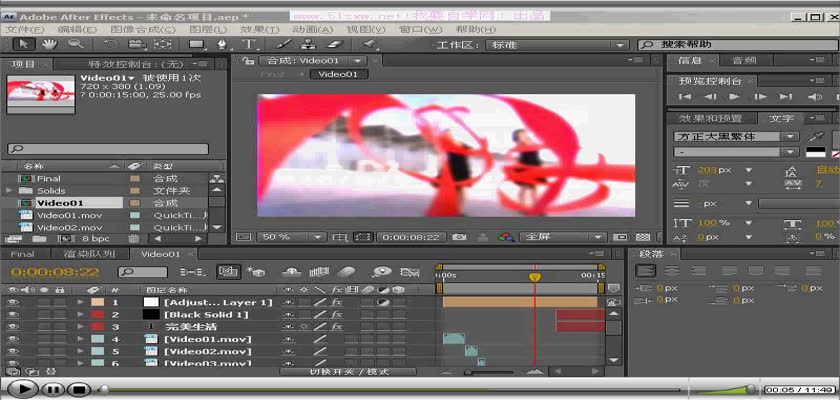Open 图像合成(C) menu

(143, 29)
